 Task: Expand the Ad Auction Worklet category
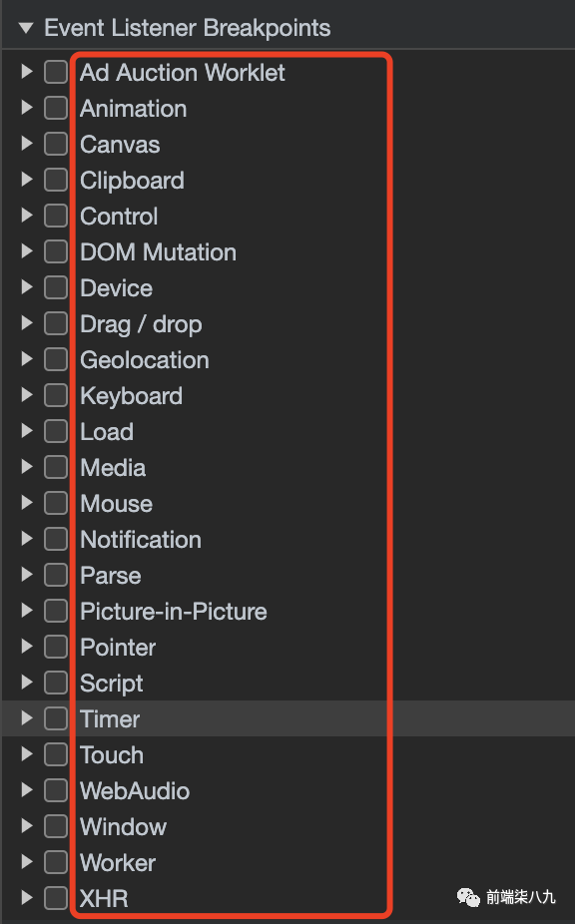click(x=27, y=72)
